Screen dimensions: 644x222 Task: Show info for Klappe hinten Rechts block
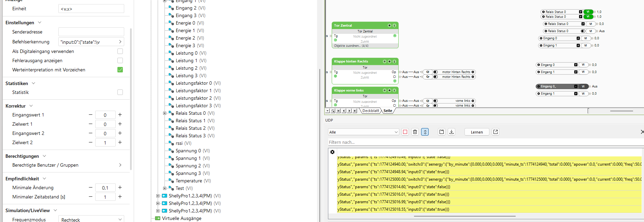pos(394,61)
